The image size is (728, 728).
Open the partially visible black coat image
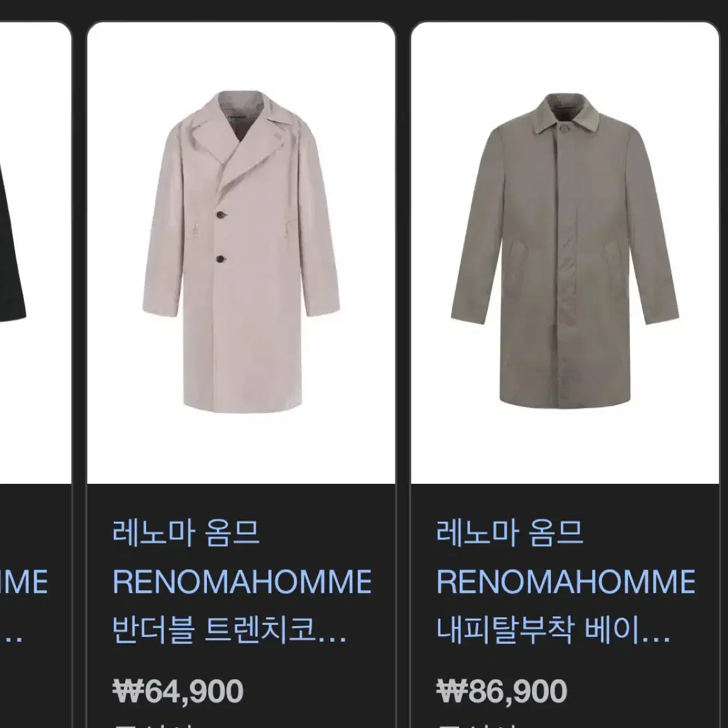35,252
